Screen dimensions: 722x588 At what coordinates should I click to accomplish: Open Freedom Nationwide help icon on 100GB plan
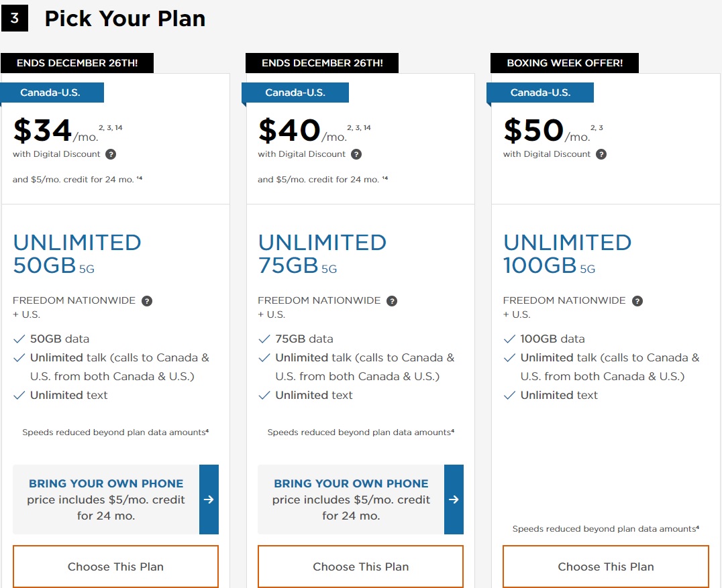click(x=637, y=301)
